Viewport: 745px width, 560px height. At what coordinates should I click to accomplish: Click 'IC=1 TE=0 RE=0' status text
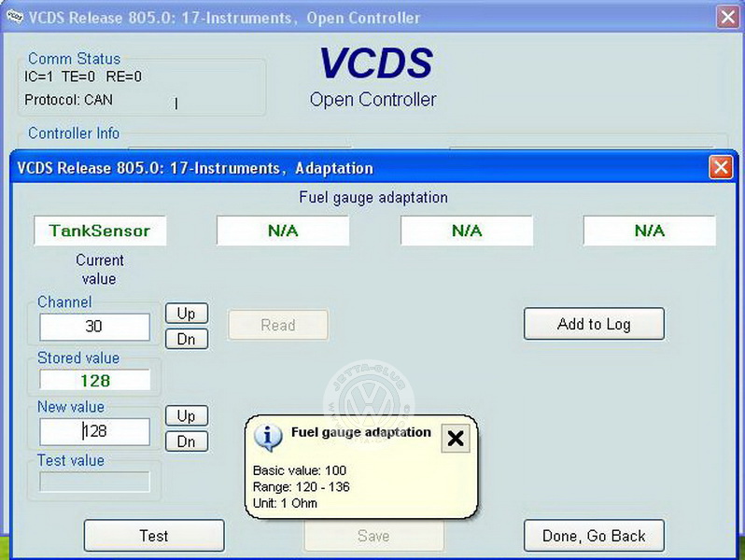(83, 77)
